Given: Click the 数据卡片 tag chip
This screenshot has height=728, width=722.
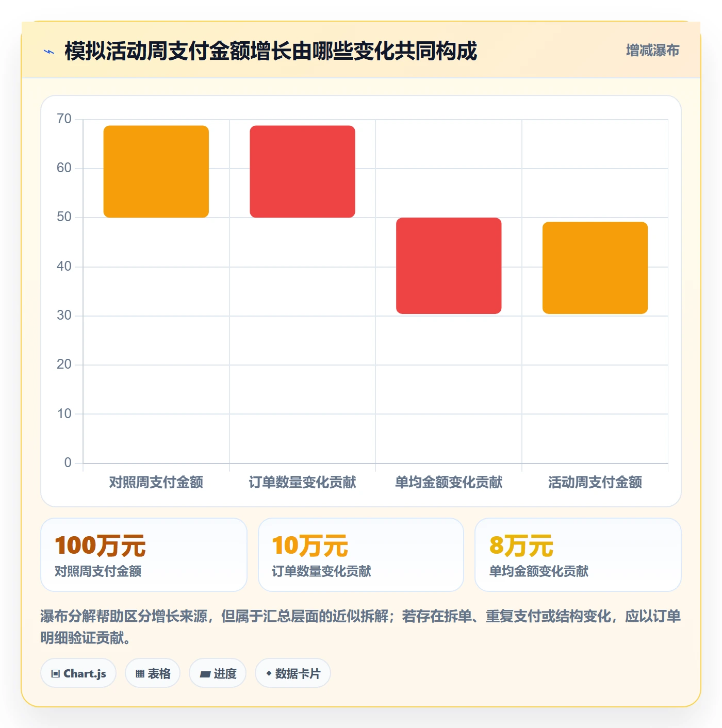Looking at the screenshot, I should [293, 673].
